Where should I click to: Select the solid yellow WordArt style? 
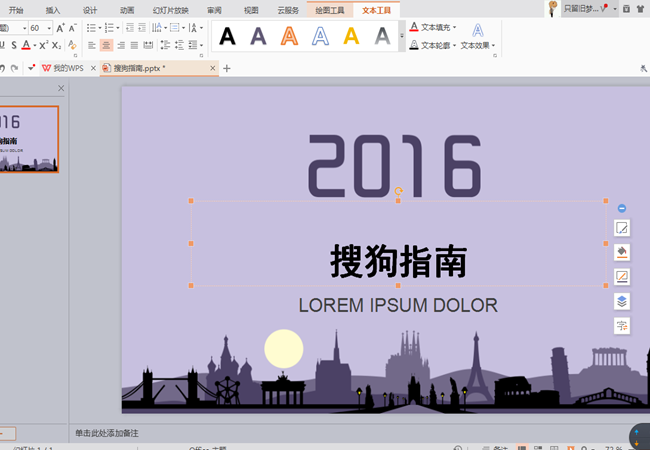[351, 36]
